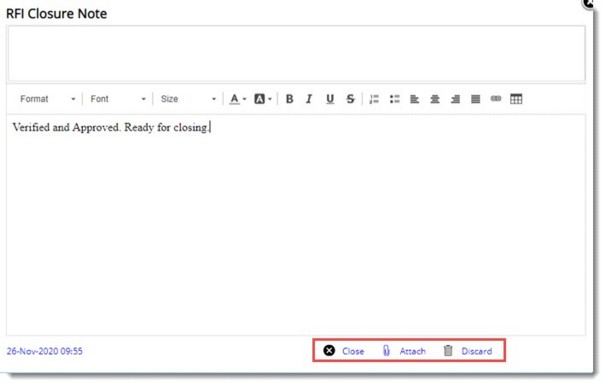Image resolution: width=606 pixels, height=386 pixels.
Task: Center-align the text
Action: pos(435,99)
